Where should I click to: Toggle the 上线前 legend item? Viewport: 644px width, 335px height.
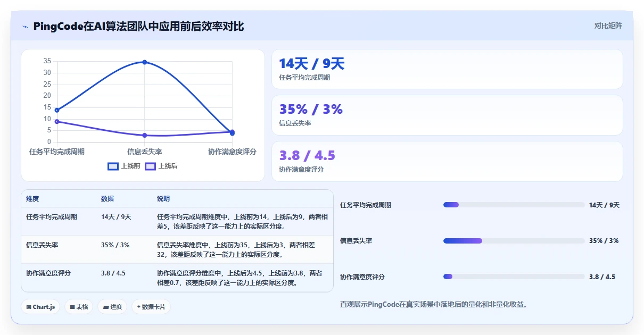(124, 166)
